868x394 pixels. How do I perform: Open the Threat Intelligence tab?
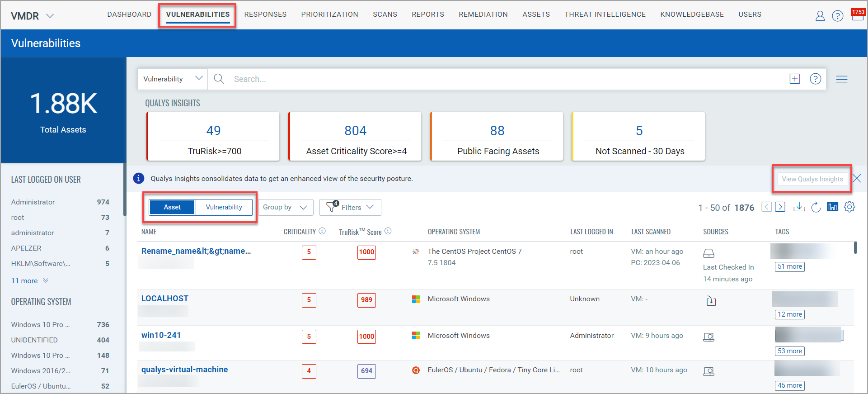coord(605,14)
